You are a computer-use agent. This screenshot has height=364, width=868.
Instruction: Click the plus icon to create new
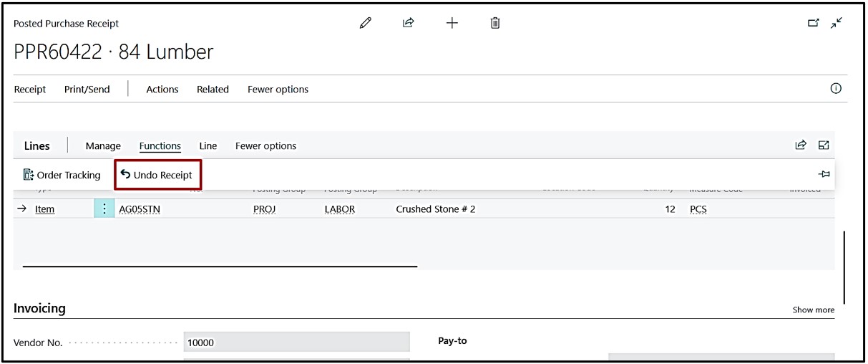pyautogui.click(x=452, y=23)
